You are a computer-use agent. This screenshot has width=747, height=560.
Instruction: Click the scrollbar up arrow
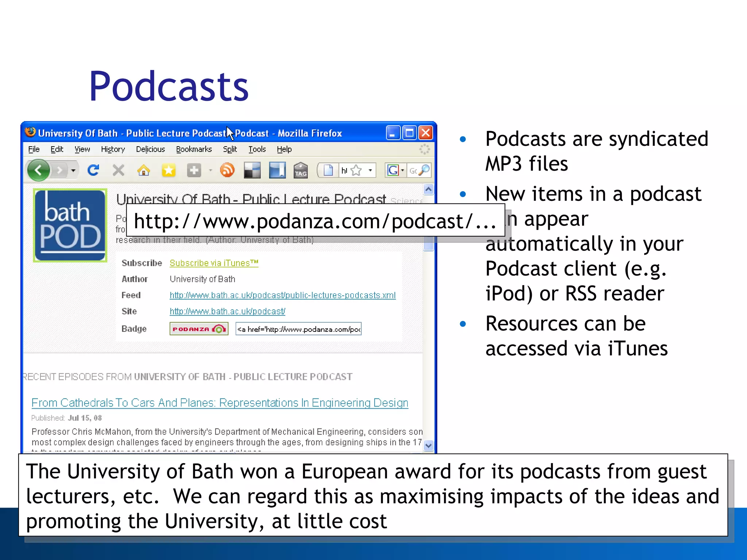(429, 189)
